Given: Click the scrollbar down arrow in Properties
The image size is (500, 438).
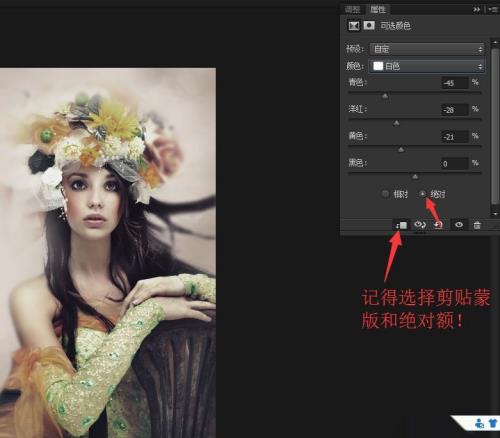Looking at the screenshot, I should click(495, 214).
